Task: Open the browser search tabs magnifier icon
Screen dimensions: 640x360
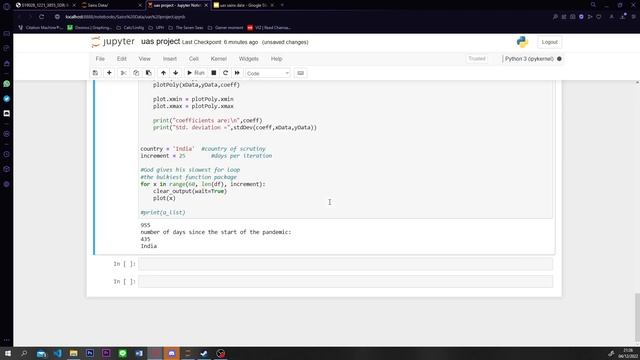Action: click(593, 5)
